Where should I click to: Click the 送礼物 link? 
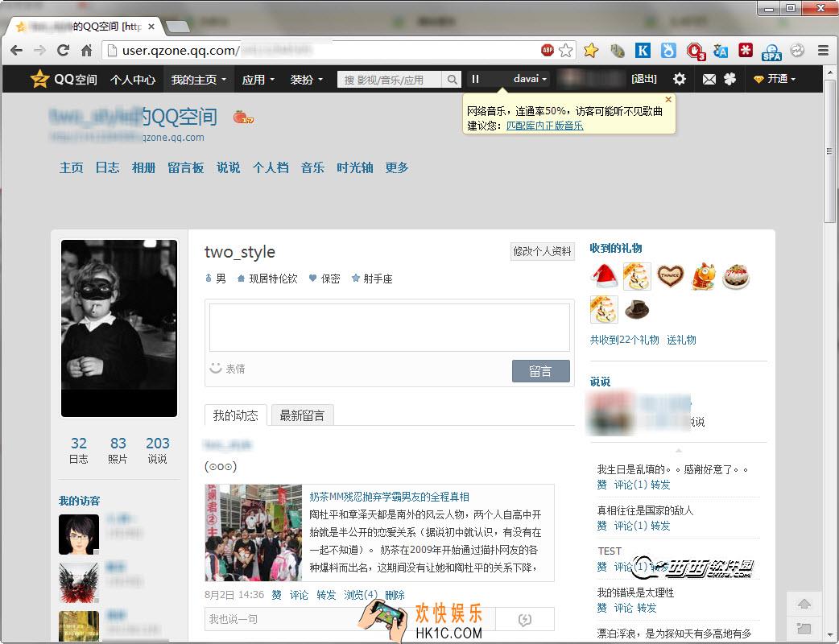coord(681,340)
